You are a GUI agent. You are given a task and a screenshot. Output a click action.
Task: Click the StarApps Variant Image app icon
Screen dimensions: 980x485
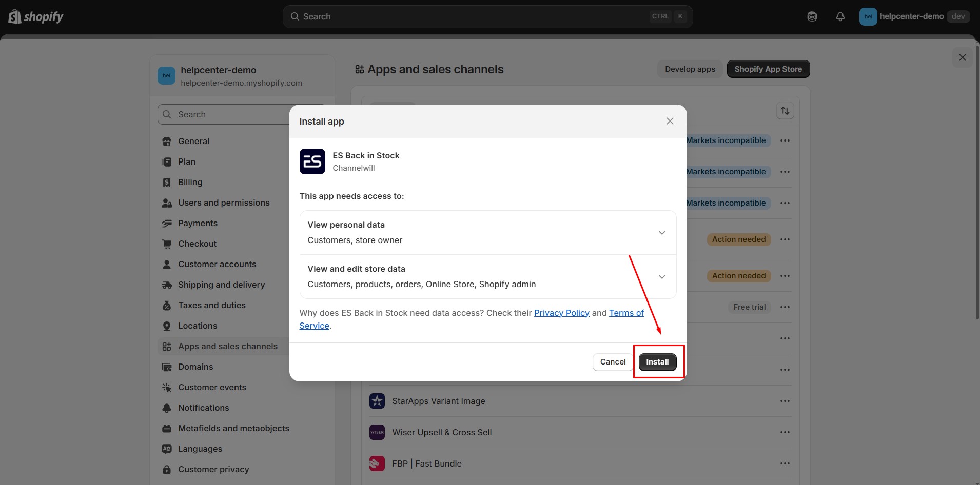coord(377,401)
